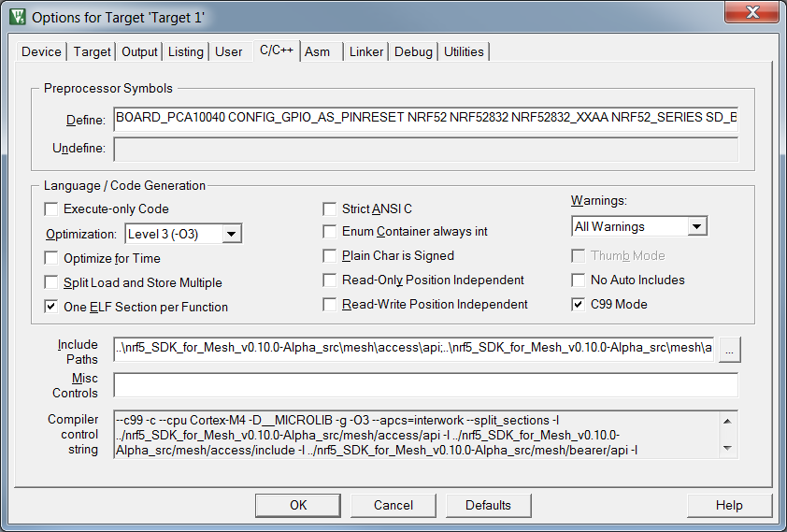This screenshot has width=787, height=532.
Task: Click the Keil uVision title bar icon
Action: [x=18, y=17]
